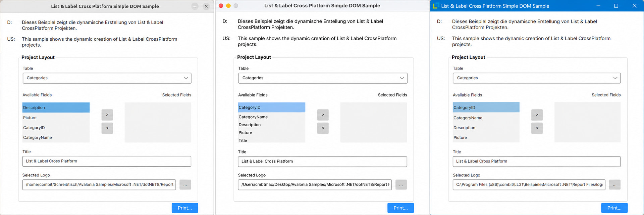Select CategoryID field in the macOS window

[272, 107]
